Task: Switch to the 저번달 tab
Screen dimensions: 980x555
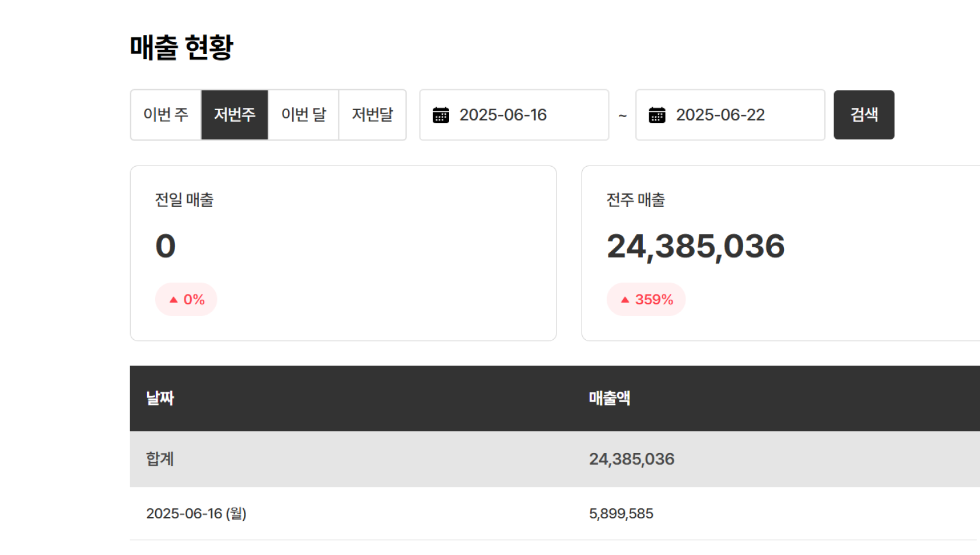Action: click(x=372, y=115)
